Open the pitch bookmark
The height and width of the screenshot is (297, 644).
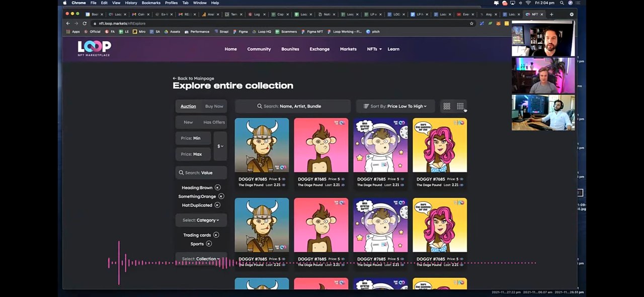(373, 32)
